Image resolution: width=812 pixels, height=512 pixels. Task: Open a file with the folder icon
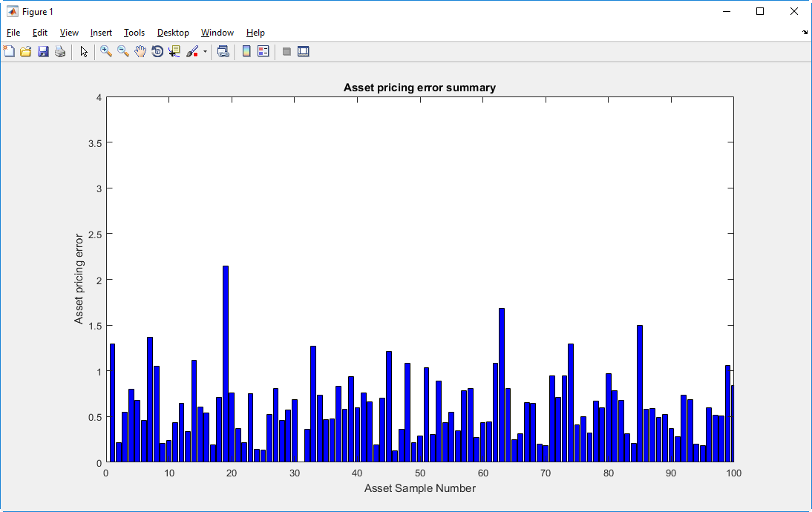pos(26,52)
